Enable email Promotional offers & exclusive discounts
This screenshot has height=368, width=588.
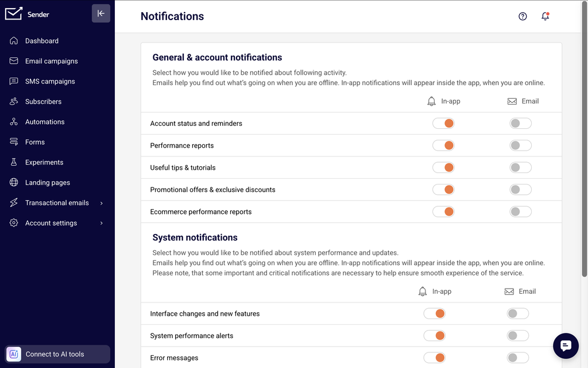pyautogui.click(x=520, y=190)
